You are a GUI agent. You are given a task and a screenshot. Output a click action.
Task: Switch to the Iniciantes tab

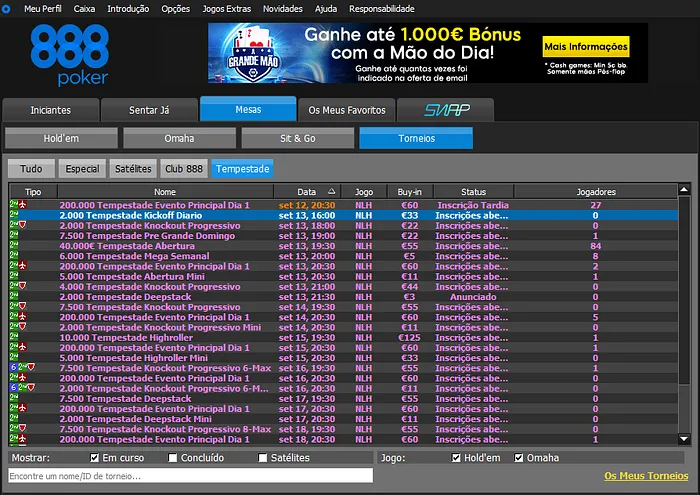(x=50, y=110)
